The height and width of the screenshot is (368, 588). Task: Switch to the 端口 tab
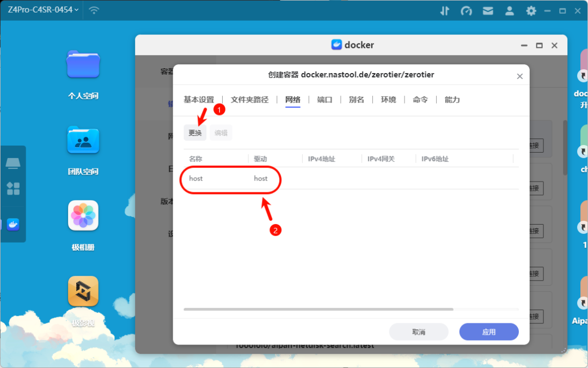pyautogui.click(x=324, y=100)
